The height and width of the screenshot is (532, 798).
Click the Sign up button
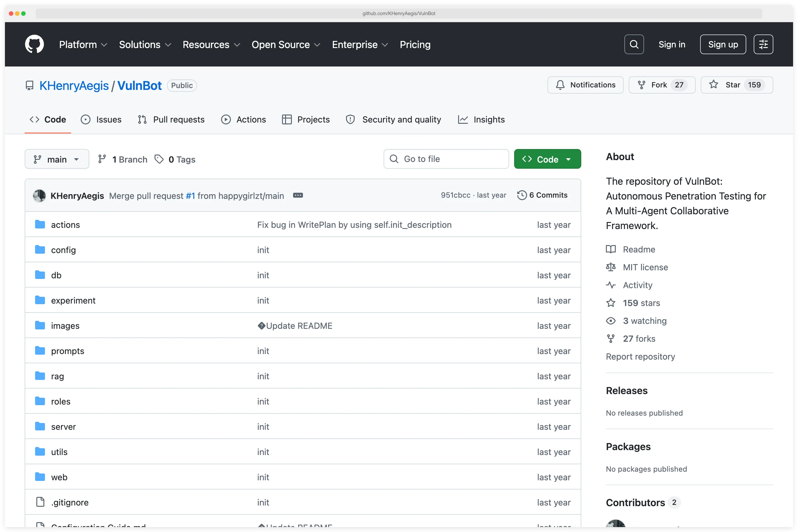coord(723,44)
